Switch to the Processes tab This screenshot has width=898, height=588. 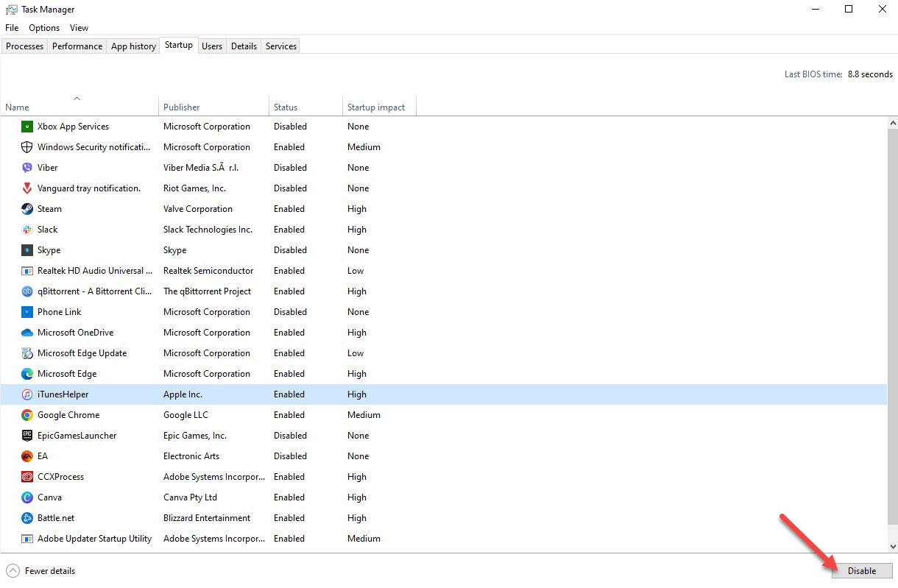[x=25, y=46]
